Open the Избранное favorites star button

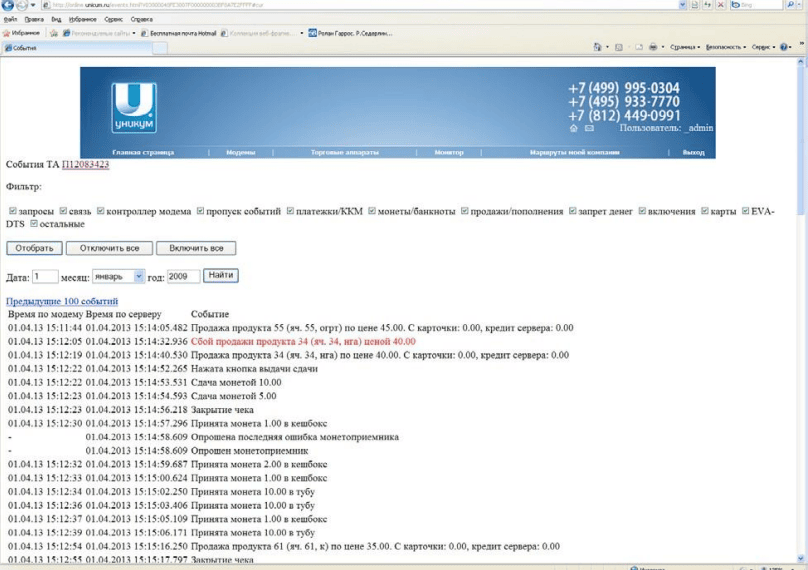21,33
